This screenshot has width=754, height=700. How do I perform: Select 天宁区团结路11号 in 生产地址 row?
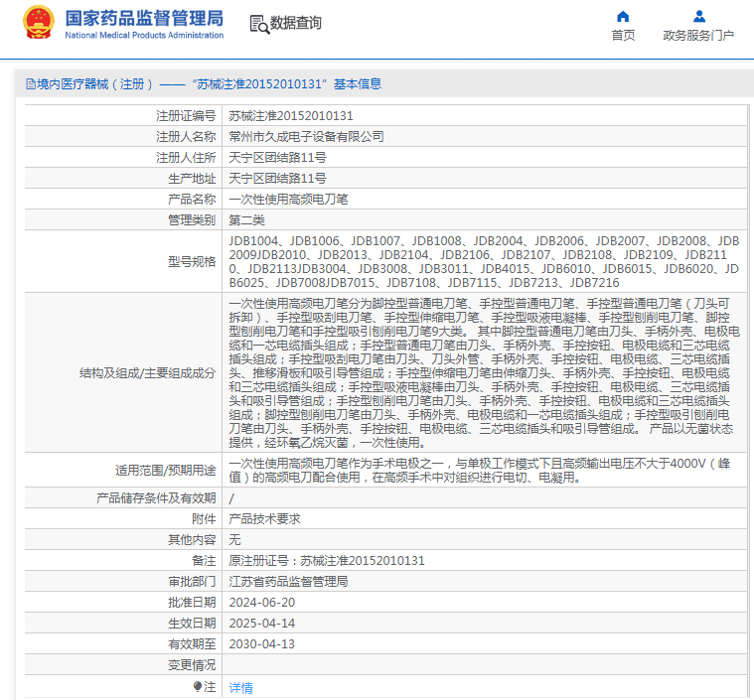tap(277, 179)
